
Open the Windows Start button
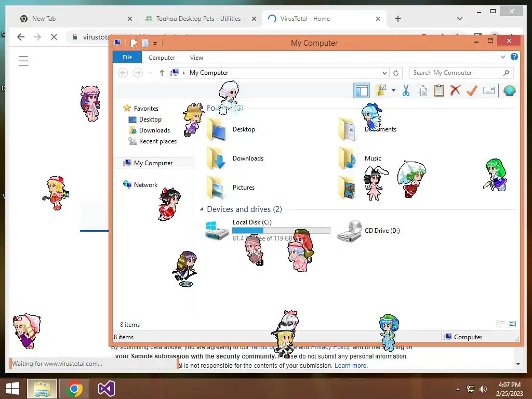(12, 389)
